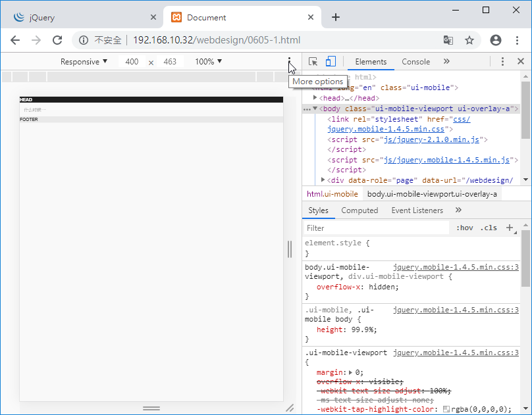
Task: Open the Chrome profile avatar icon
Action: 496,40
